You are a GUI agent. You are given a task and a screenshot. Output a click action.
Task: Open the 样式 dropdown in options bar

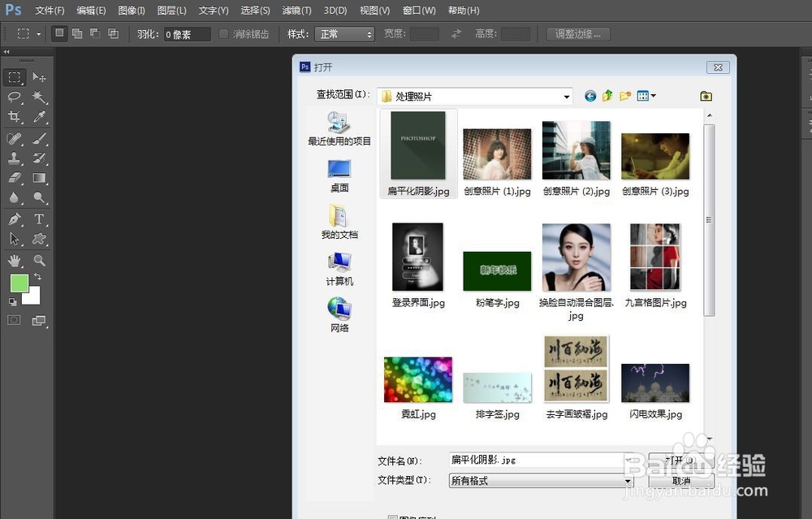pos(344,34)
